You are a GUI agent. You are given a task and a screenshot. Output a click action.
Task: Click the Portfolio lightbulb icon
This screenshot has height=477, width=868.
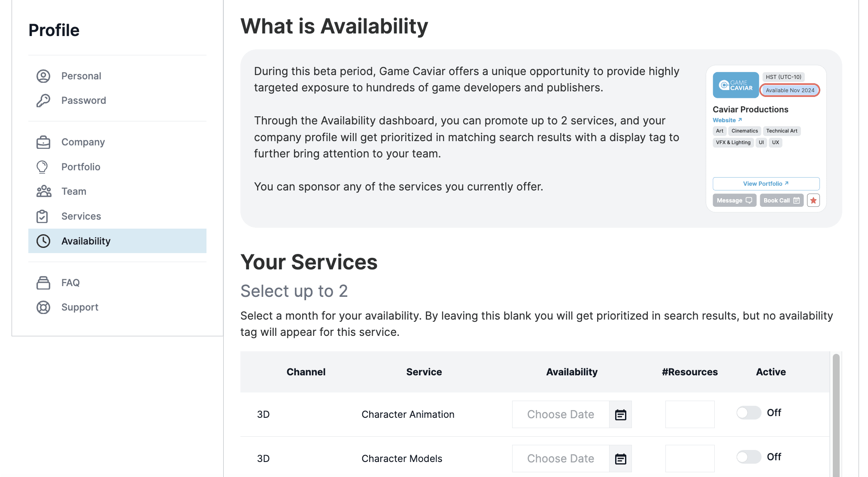pyautogui.click(x=42, y=167)
